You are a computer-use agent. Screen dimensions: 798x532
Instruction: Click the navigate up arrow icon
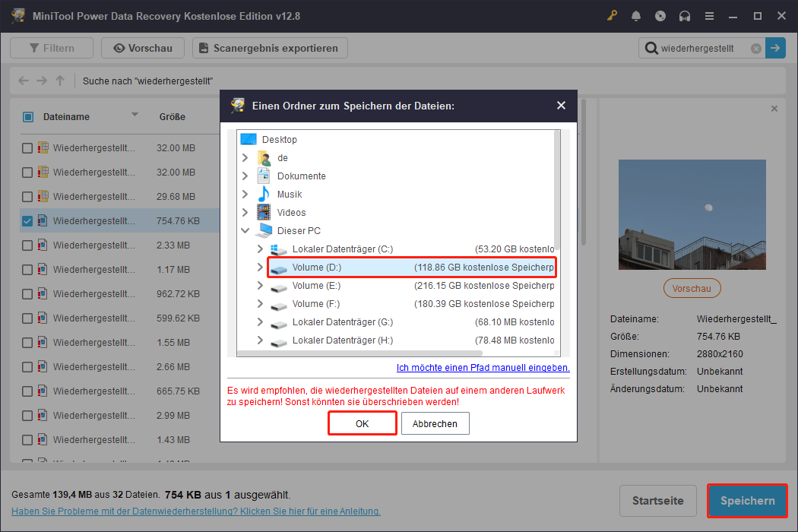pyautogui.click(x=59, y=81)
